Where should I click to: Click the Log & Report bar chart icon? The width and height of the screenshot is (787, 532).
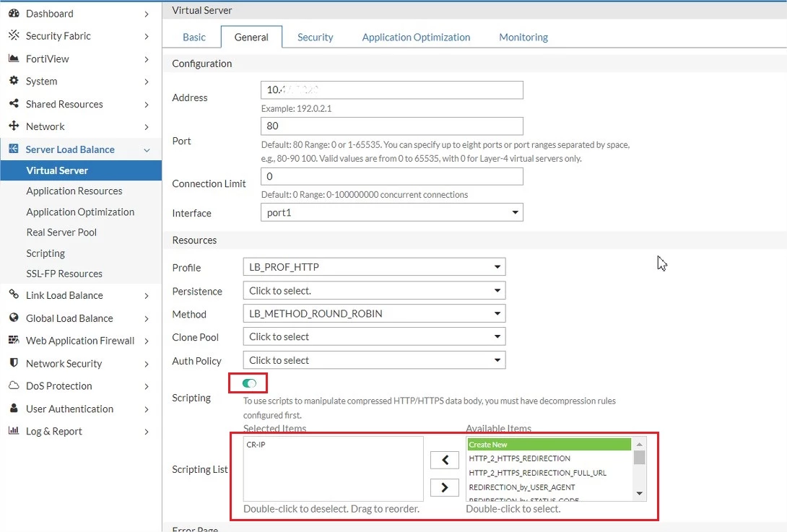tap(14, 431)
